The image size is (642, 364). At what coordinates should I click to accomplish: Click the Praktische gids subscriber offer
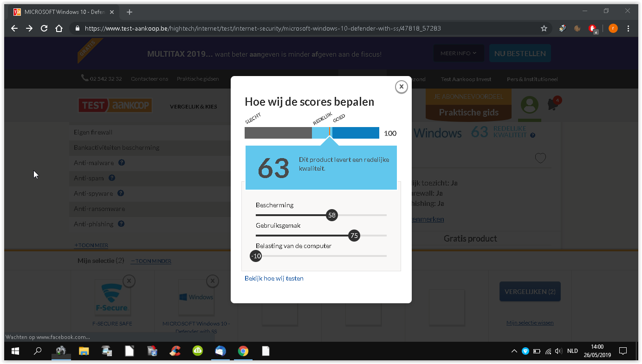click(x=468, y=105)
